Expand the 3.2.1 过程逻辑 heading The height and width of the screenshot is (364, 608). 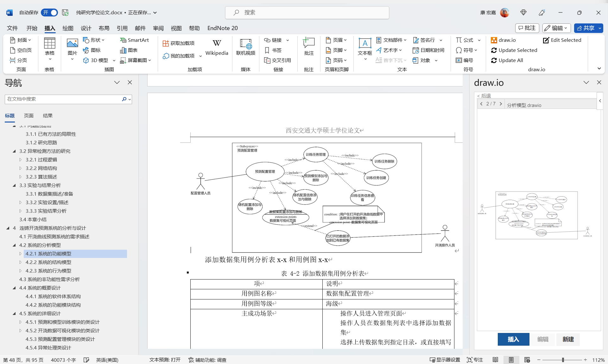pos(21,160)
